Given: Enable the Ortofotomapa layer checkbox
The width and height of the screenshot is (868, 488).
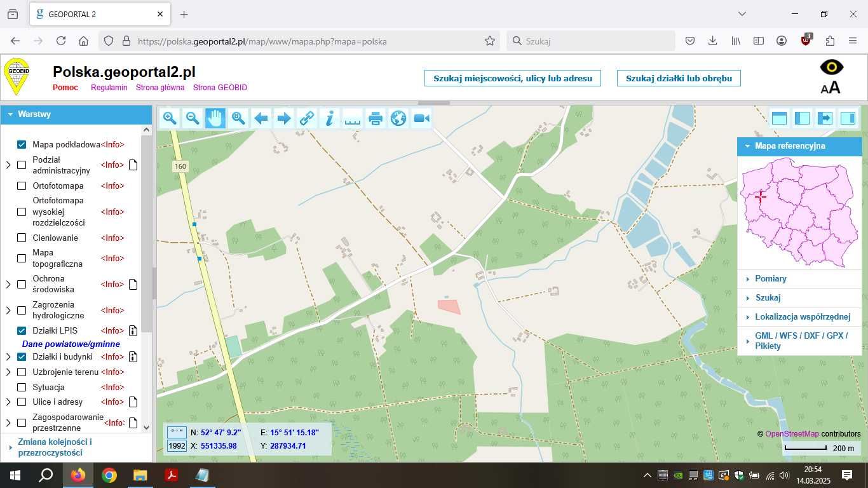Looking at the screenshot, I should pyautogui.click(x=22, y=186).
